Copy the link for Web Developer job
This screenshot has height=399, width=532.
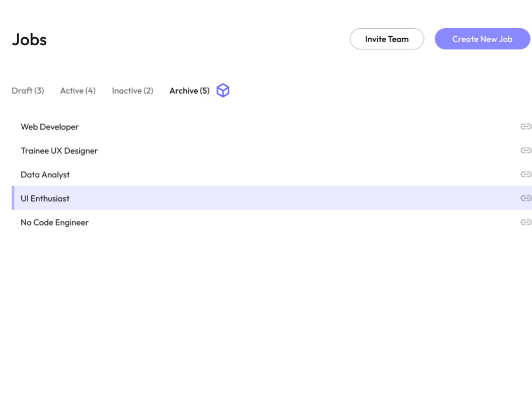(x=526, y=127)
